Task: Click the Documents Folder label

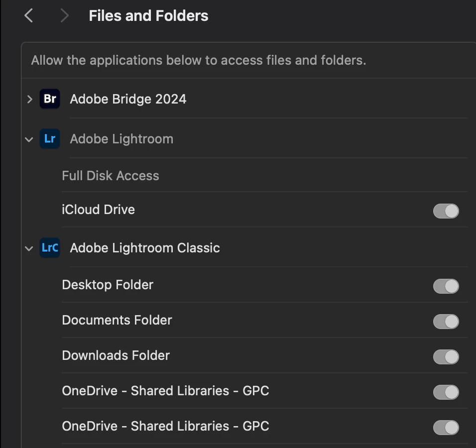Action: [x=117, y=320]
